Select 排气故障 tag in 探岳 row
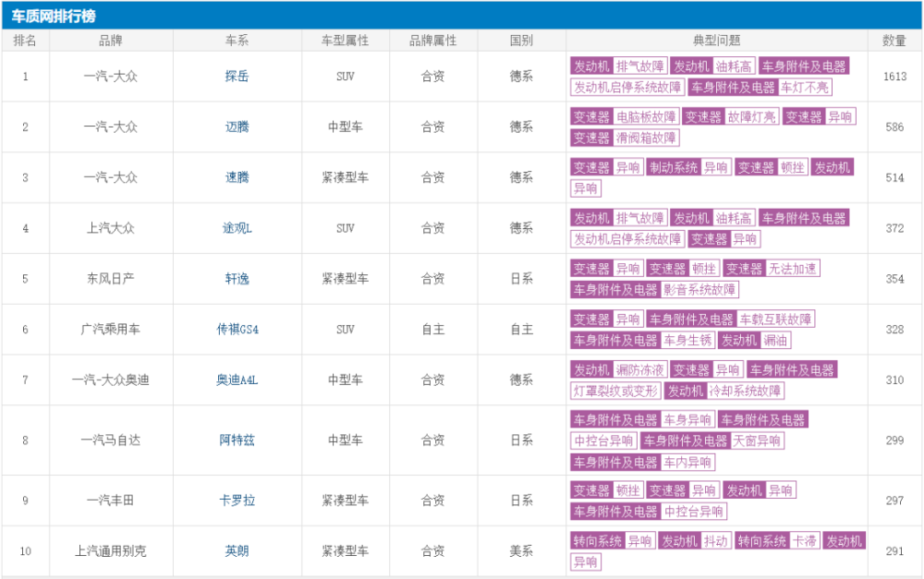 640,66
